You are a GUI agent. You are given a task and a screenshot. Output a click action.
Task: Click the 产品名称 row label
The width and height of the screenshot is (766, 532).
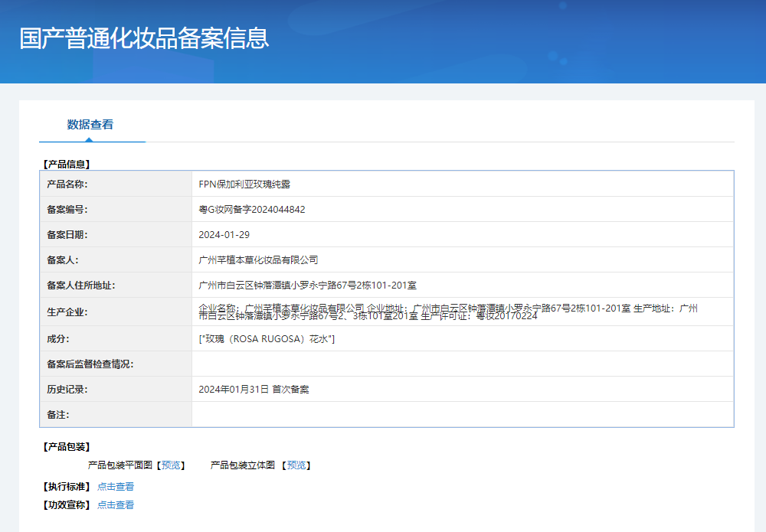click(x=67, y=184)
